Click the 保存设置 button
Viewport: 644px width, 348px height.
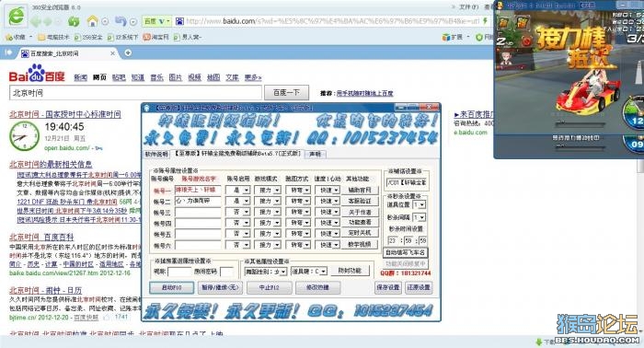(387, 287)
